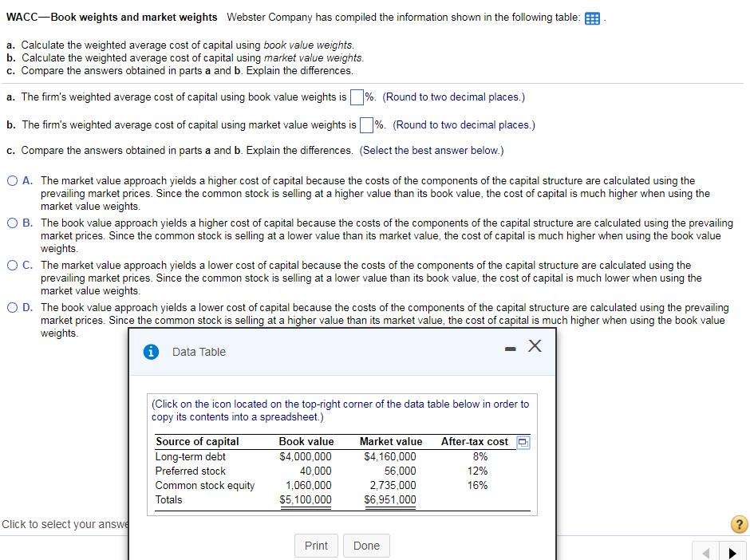The width and height of the screenshot is (750, 560).
Task: Click the percentage input box in part a
Action: point(357,97)
